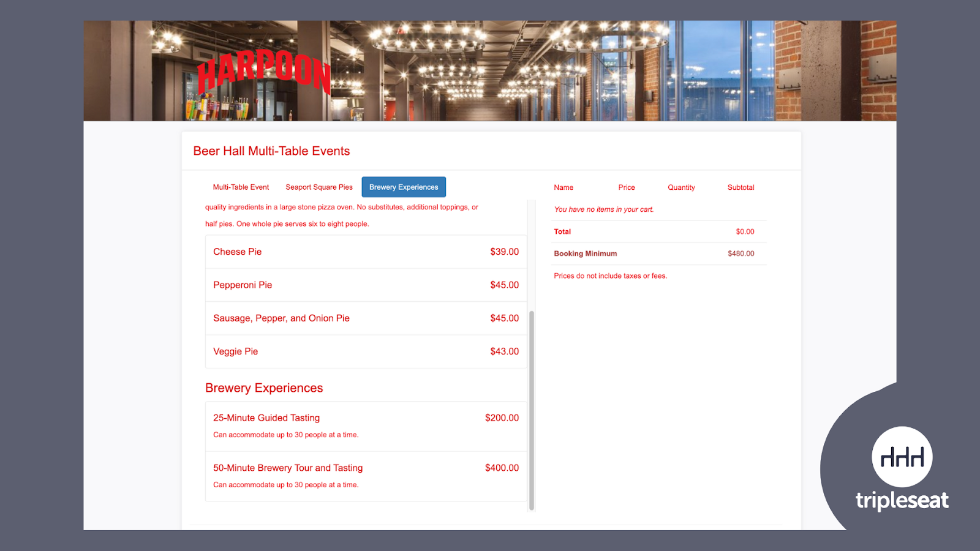Image resolution: width=980 pixels, height=551 pixels.
Task: Choose the Pepperoni Pie row
Action: click(x=366, y=285)
